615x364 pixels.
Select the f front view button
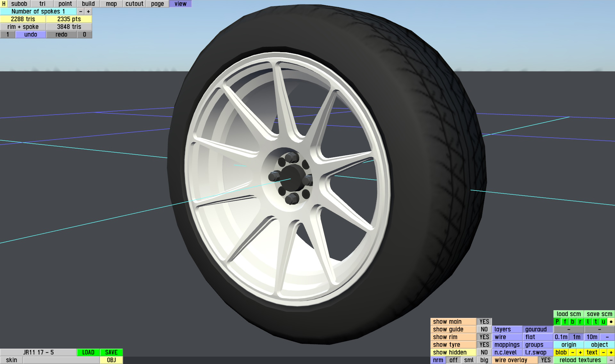coord(565,322)
